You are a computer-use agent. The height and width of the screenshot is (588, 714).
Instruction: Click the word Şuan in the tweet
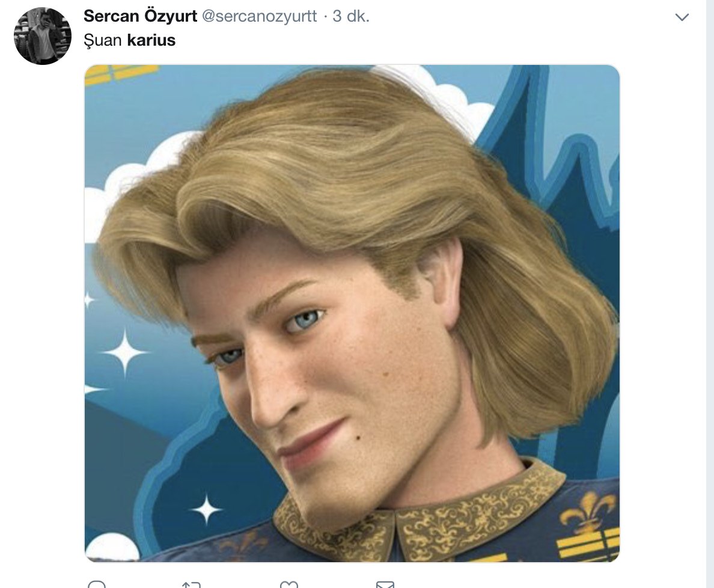click(103, 40)
